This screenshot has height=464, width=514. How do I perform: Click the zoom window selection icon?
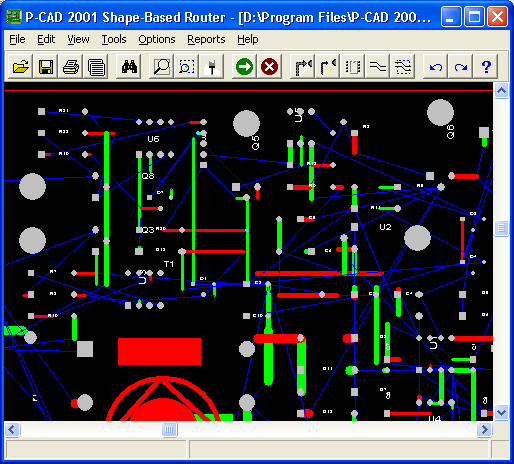pyautogui.click(x=187, y=67)
